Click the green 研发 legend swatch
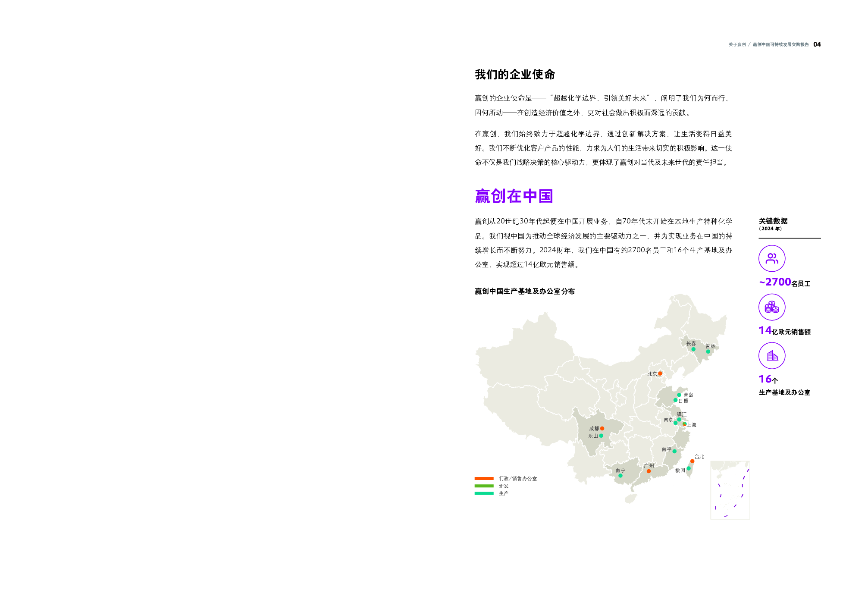This screenshot has height=593, width=868. [x=484, y=486]
